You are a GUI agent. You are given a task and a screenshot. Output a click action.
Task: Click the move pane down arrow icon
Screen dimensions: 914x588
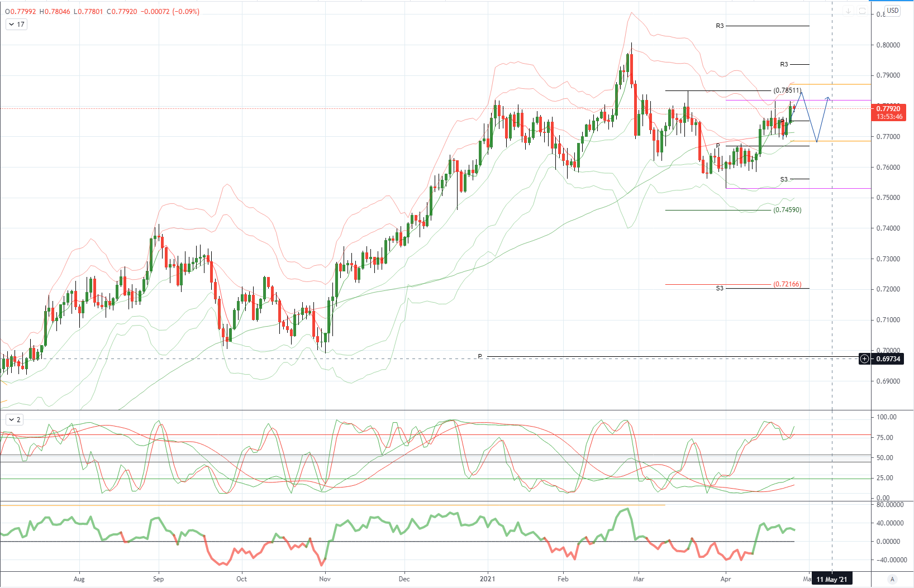coord(848,11)
